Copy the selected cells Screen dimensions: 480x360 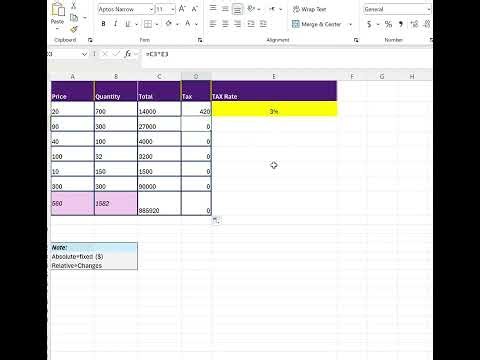click(x=74, y=18)
